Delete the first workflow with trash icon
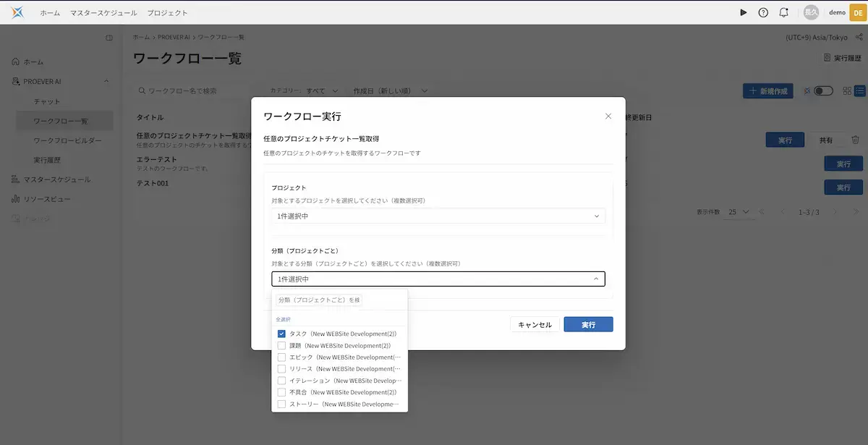Image resolution: width=868 pixels, height=445 pixels. tap(855, 140)
